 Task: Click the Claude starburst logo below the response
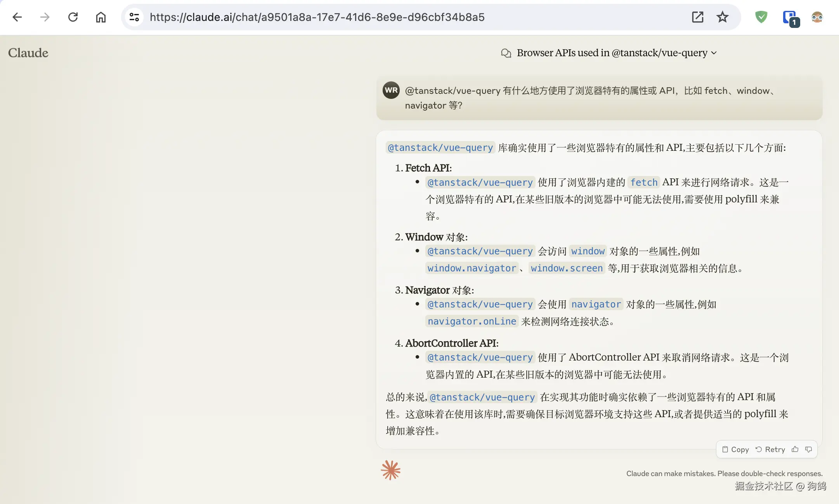pos(390,470)
